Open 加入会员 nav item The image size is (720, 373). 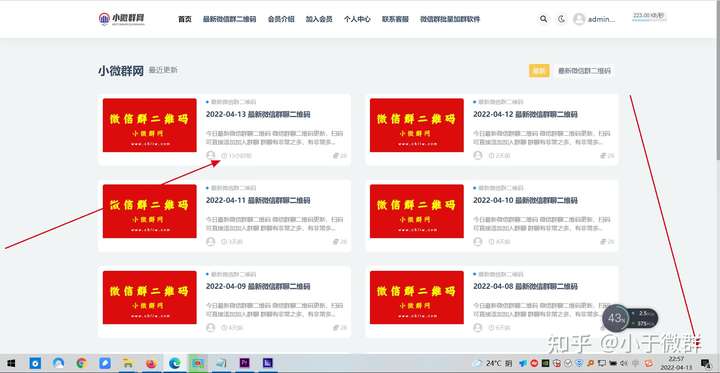tap(319, 19)
